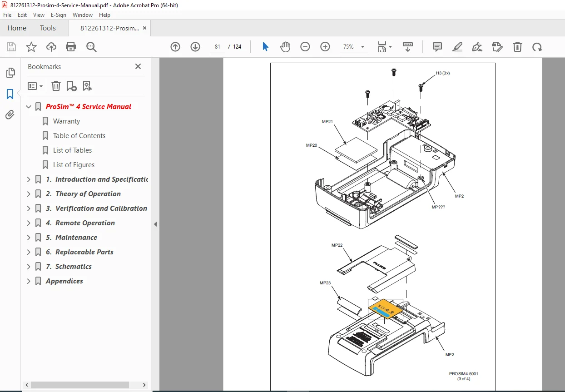Image resolution: width=565 pixels, height=392 pixels.
Task: Jump to List of Figures bookmark
Action: tap(74, 165)
